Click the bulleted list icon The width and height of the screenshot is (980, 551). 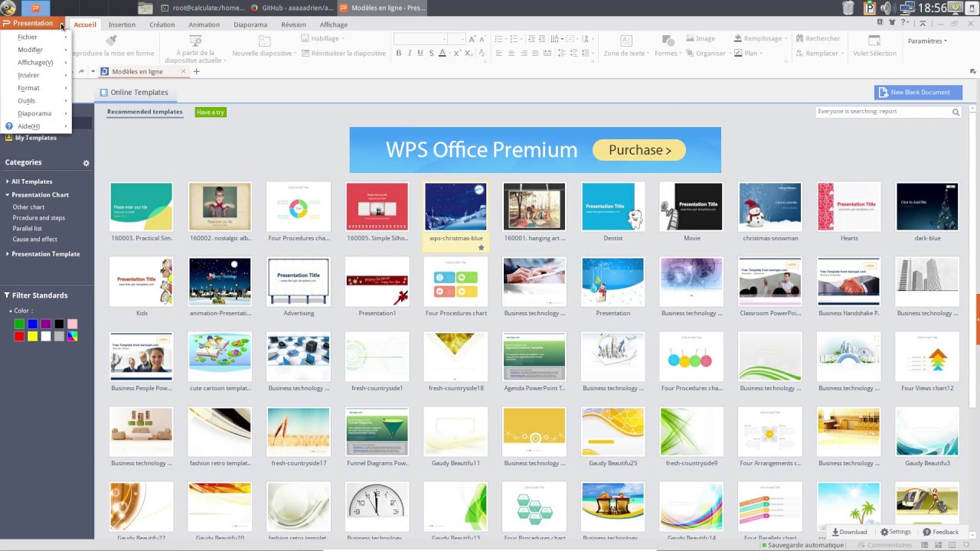(499, 39)
